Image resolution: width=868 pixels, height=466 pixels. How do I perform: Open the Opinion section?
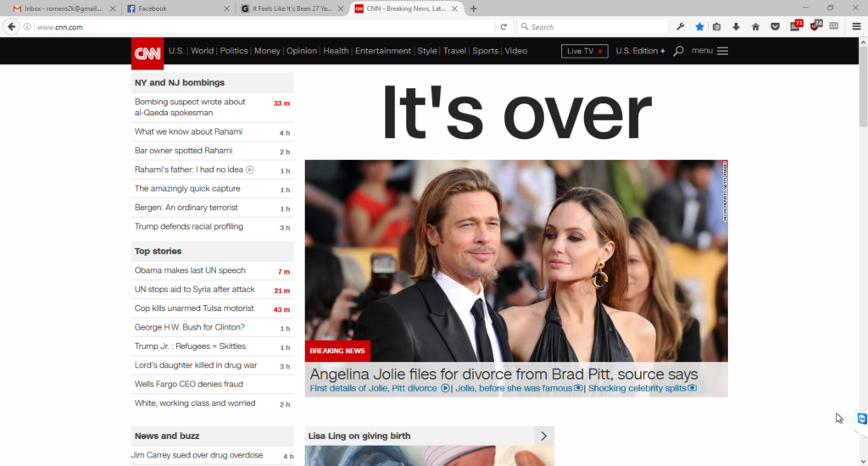(302, 51)
